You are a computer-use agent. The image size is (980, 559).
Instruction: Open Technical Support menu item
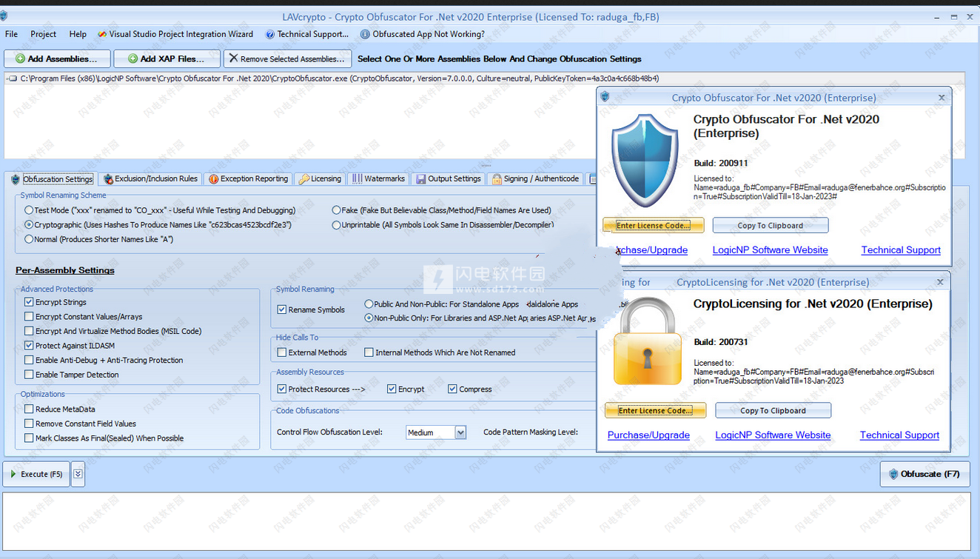[x=307, y=34]
